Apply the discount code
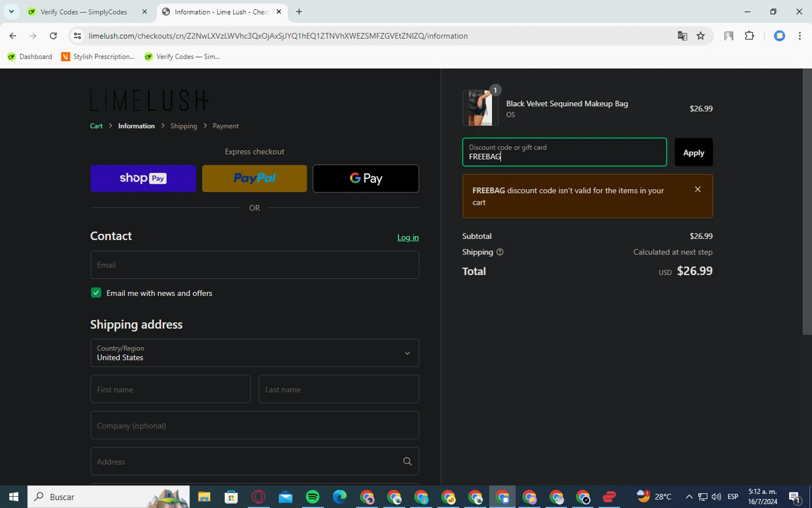The width and height of the screenshot is (812, 508). [x=693, y=152]
